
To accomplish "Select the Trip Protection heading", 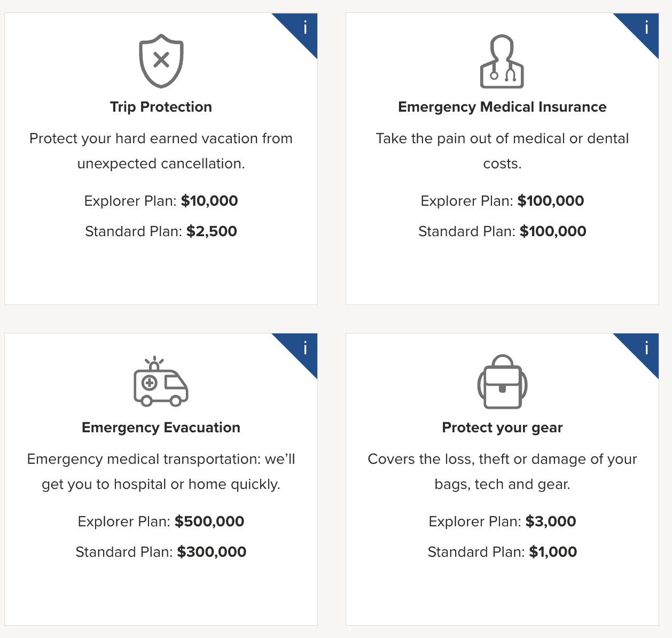I will pyautogui.click(x=161, y=106).
